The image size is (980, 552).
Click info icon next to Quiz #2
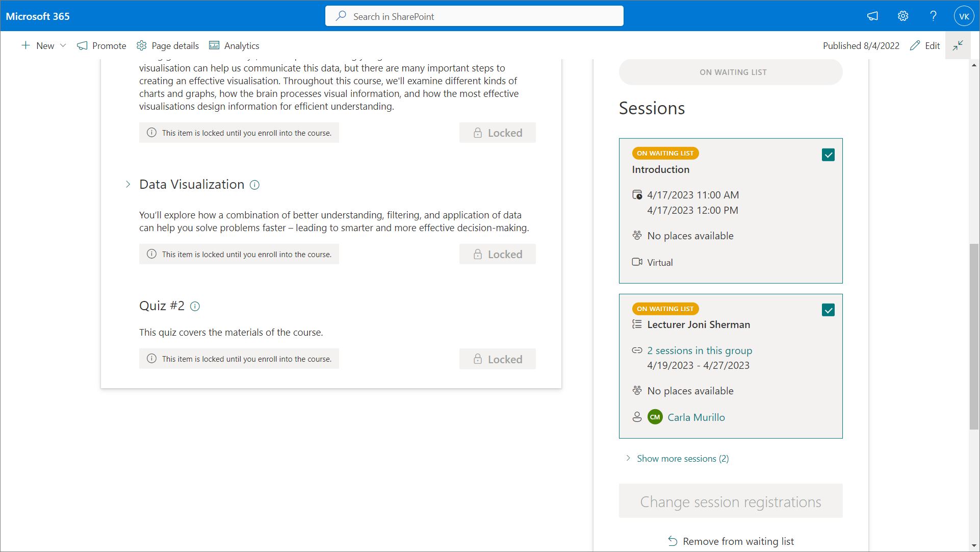[x=195, y=306]
